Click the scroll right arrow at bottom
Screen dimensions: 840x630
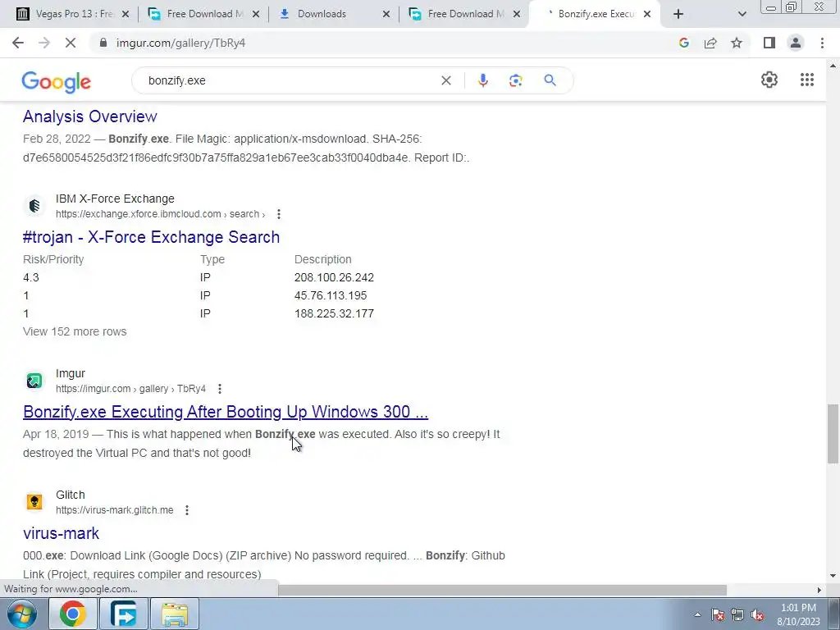point(819,591)
